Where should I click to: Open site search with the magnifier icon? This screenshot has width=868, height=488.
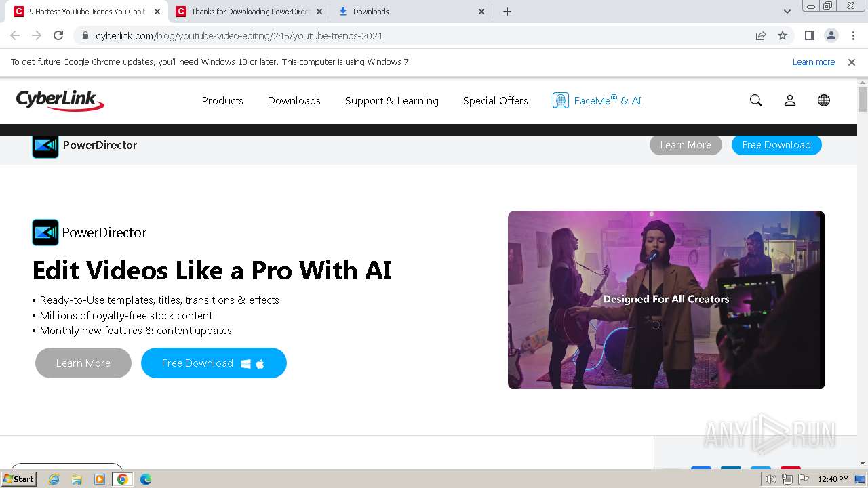pos(756,100)
